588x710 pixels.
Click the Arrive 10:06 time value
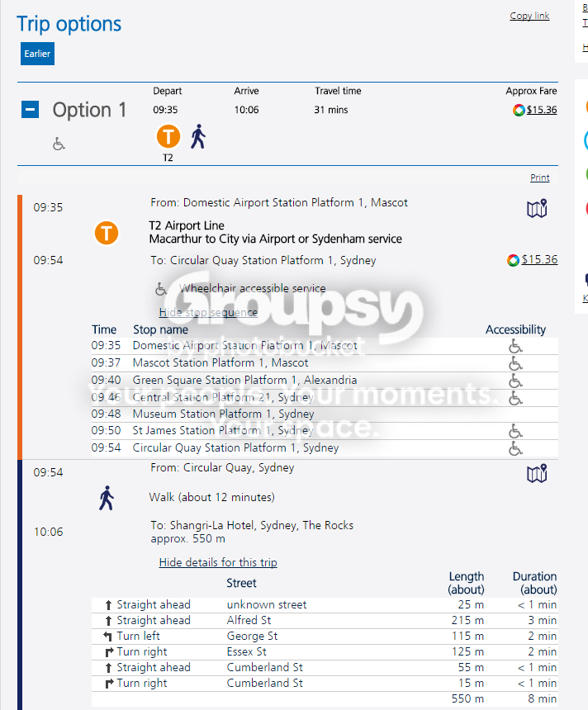(246, 110)
